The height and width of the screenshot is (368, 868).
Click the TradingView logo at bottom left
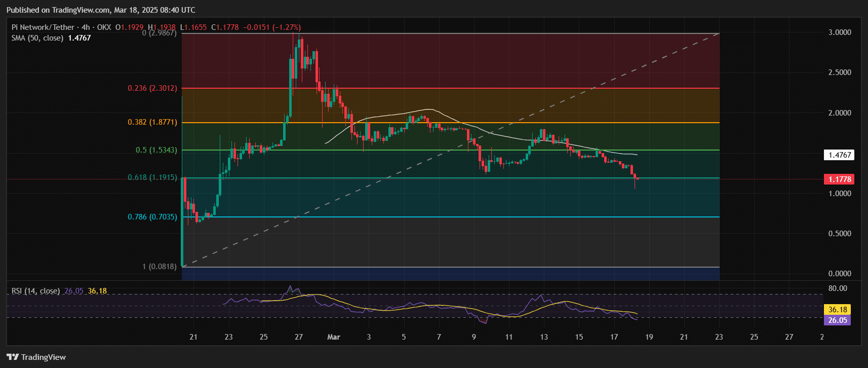(36, 357)
